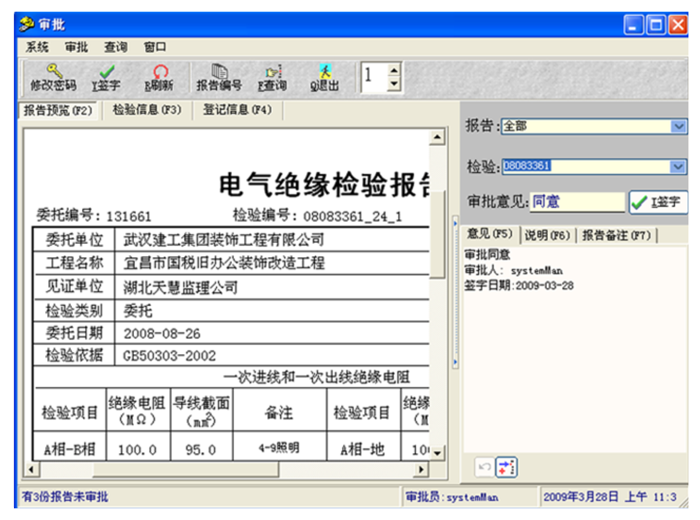The image size is (700, 520).
Task: Click the report preview horizontal scrollbar right arrow
Action: click(421, 469)
